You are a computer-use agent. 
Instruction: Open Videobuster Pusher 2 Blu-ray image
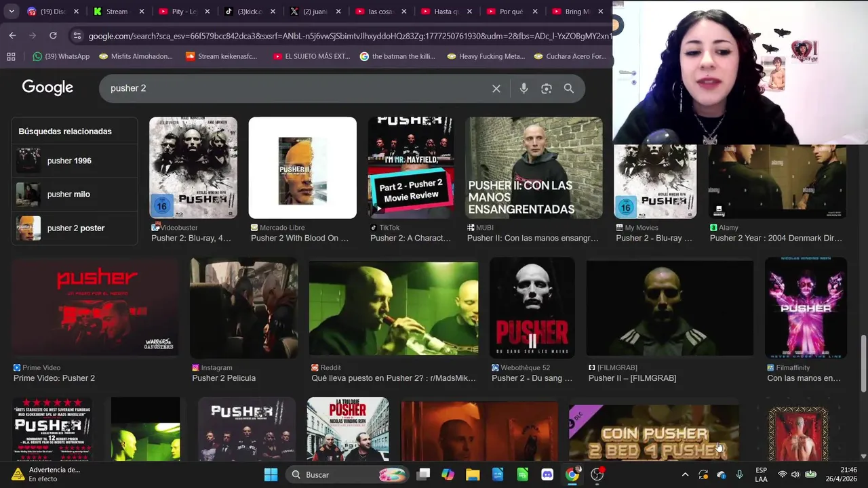[193, 167]
